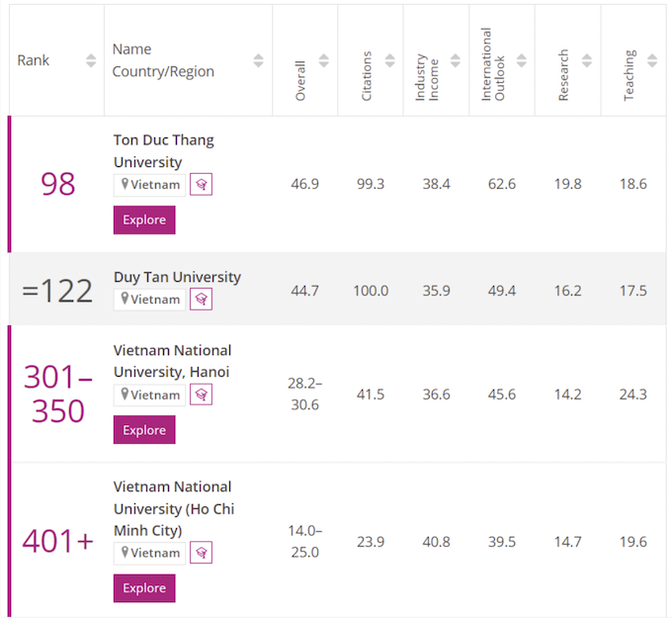Explore Vietnam National University, Hanoi
Screen dimensions: 672x618
pyautogui.click(x=144, y=430)
